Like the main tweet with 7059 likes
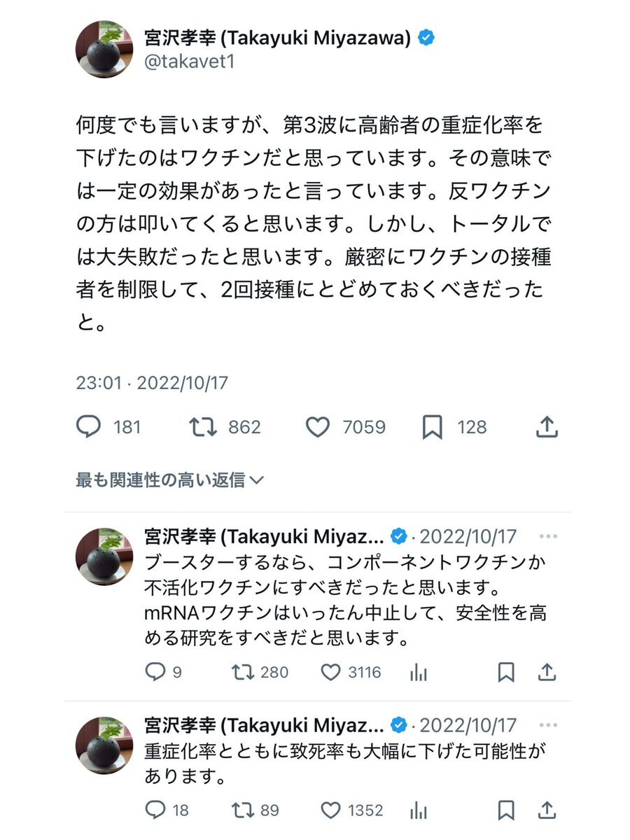This screenshot has height=840, width=630. (x=318, y=426)
